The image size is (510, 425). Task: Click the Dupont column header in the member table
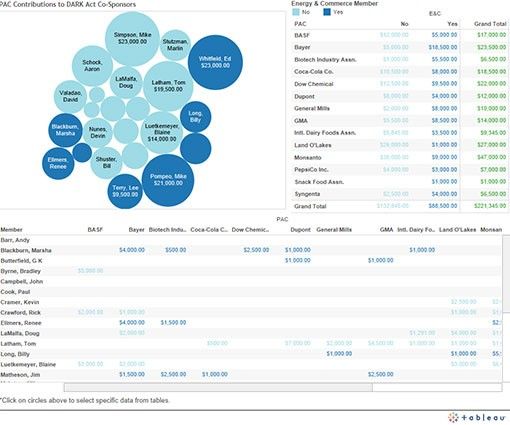coord(300,229)
